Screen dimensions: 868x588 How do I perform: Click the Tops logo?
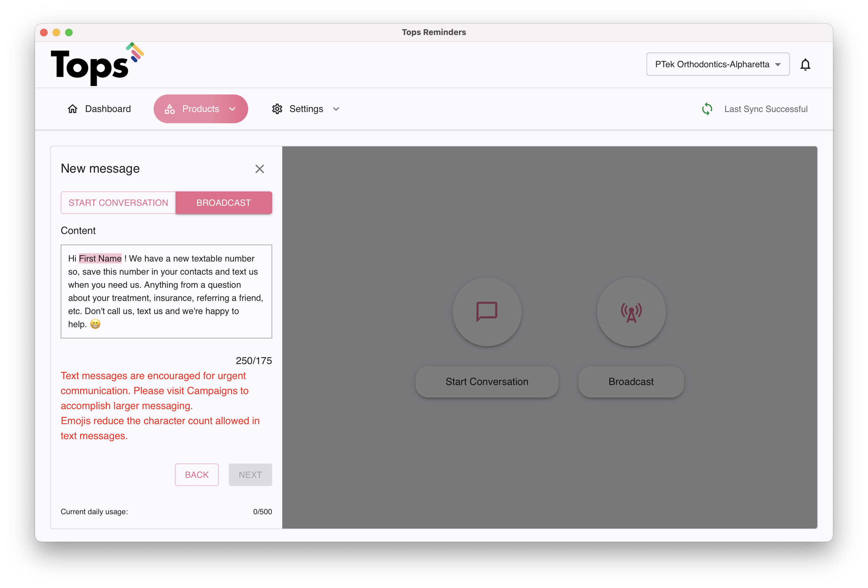(x=97, y=64)
